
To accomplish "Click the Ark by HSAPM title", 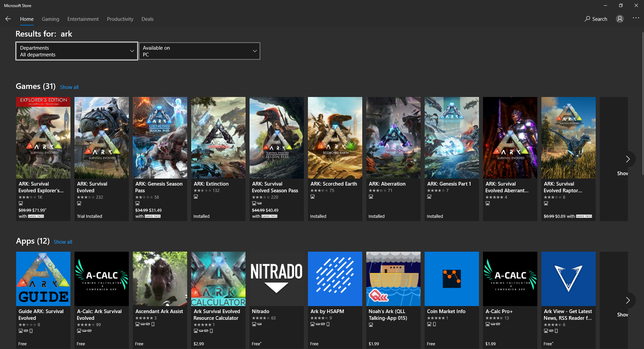I will coord(327,311).
